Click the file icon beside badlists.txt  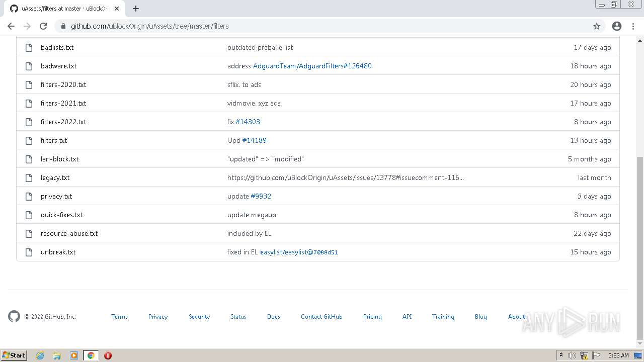[x=29, y=47]
